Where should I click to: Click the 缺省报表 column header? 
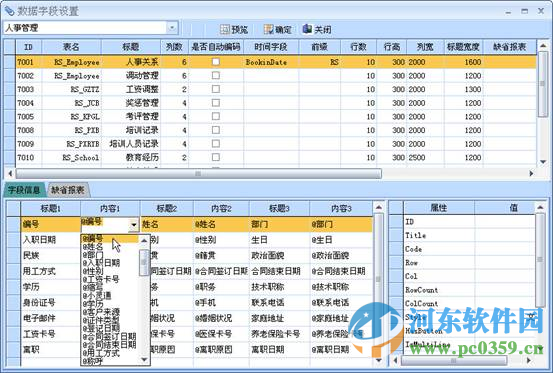[x=510, y=47]
